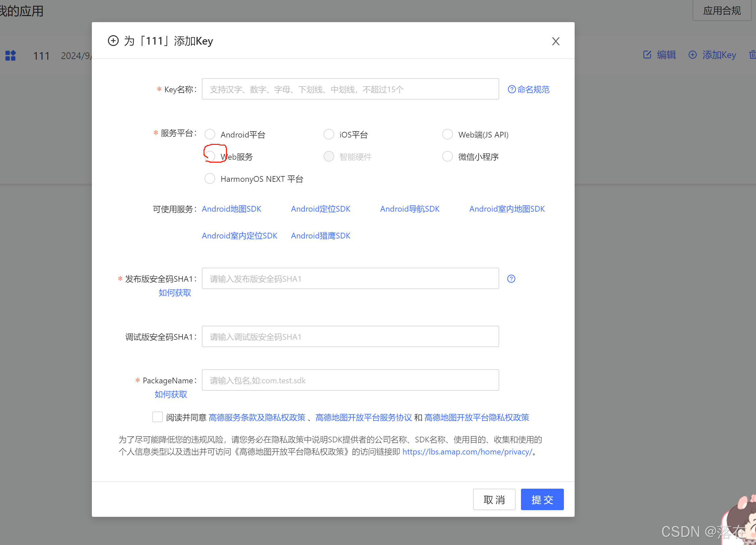Screen dimensions: 756x545
Task: Click the blue app grid icon beside 111
Action: click(11, 55)
